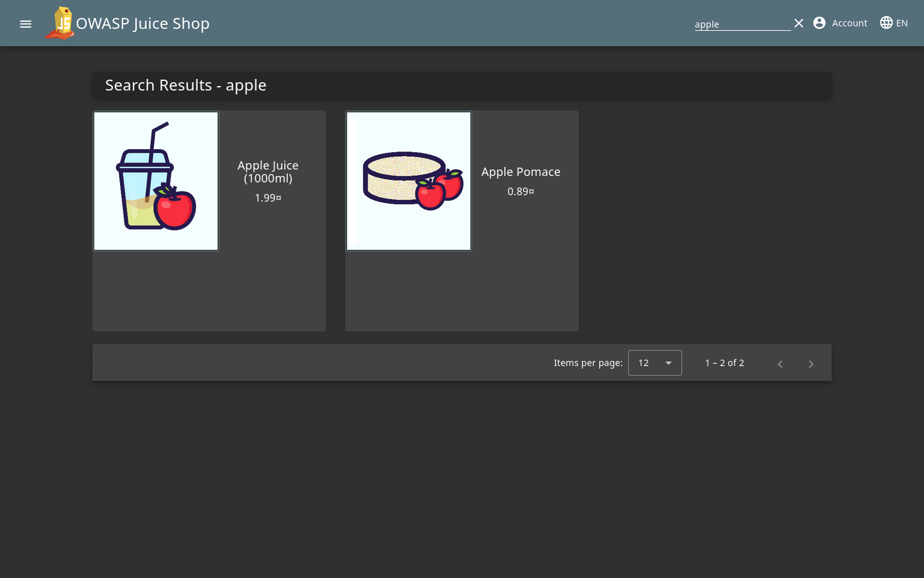924x578 pixels.
Task: Click the items per page dropdown arrow
Action: point(669,363)
